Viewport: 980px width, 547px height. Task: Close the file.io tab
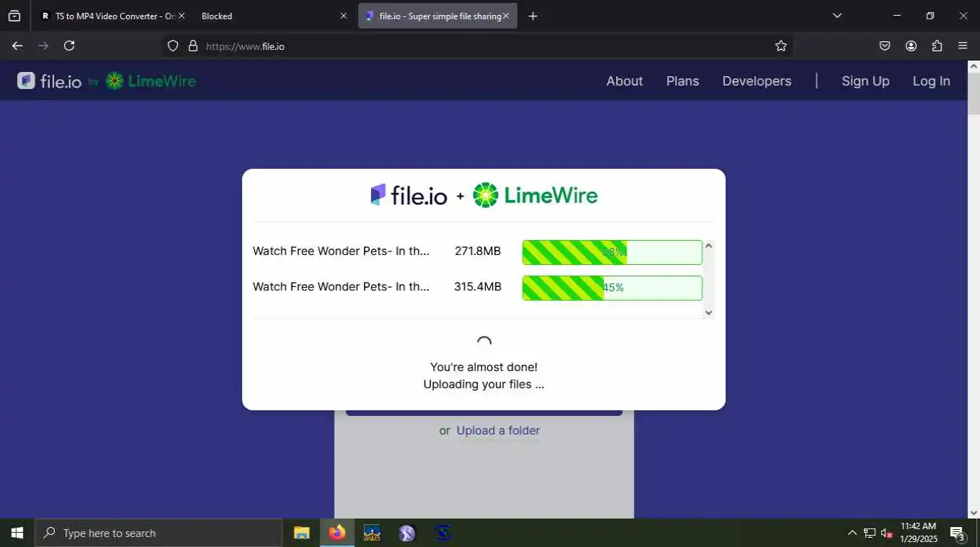click(x=506, y=16)
